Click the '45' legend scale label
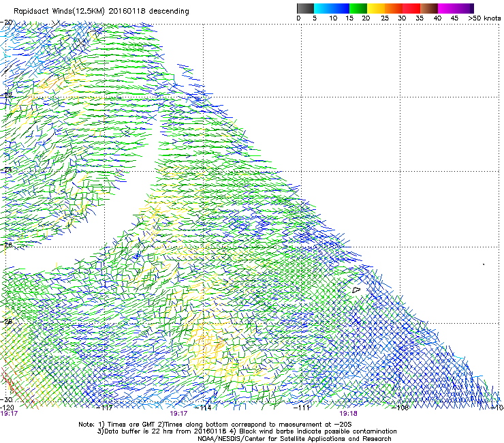Image resolution: width=504 pixels, height=443 pixels. [454, 18]
